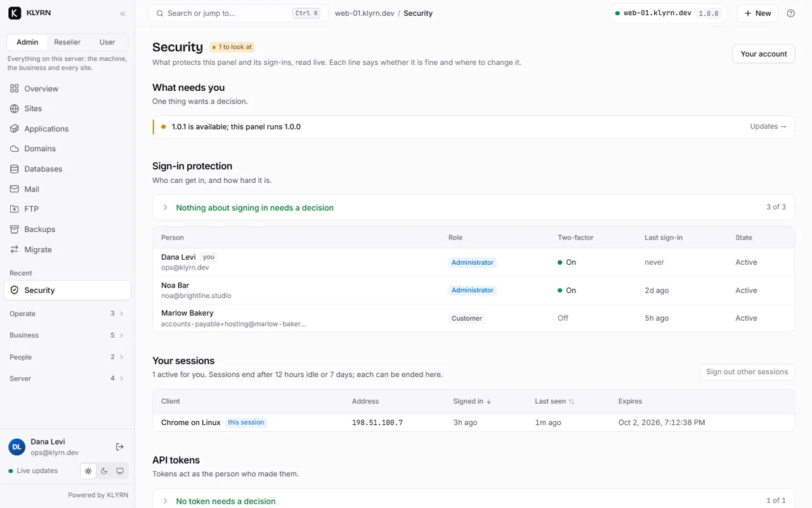
Task: Go to Sites in the sidebar
Action: (67, 109)
